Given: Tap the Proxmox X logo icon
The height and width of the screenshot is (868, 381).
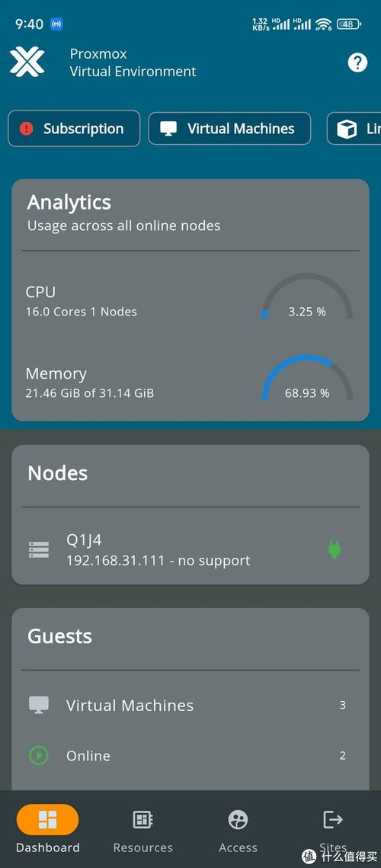Looking at the screenshot, I should [27, 62].
